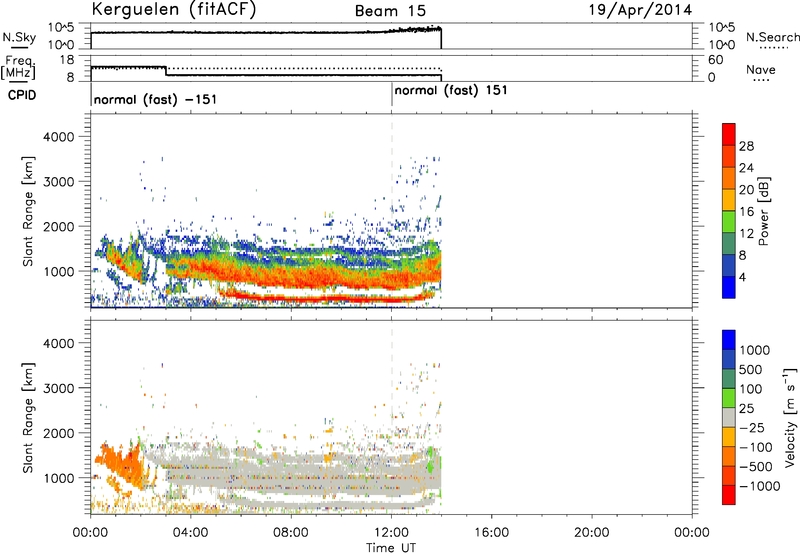
Task: Click the 'N.Search' legend label
Action: [x=772, y=37]
